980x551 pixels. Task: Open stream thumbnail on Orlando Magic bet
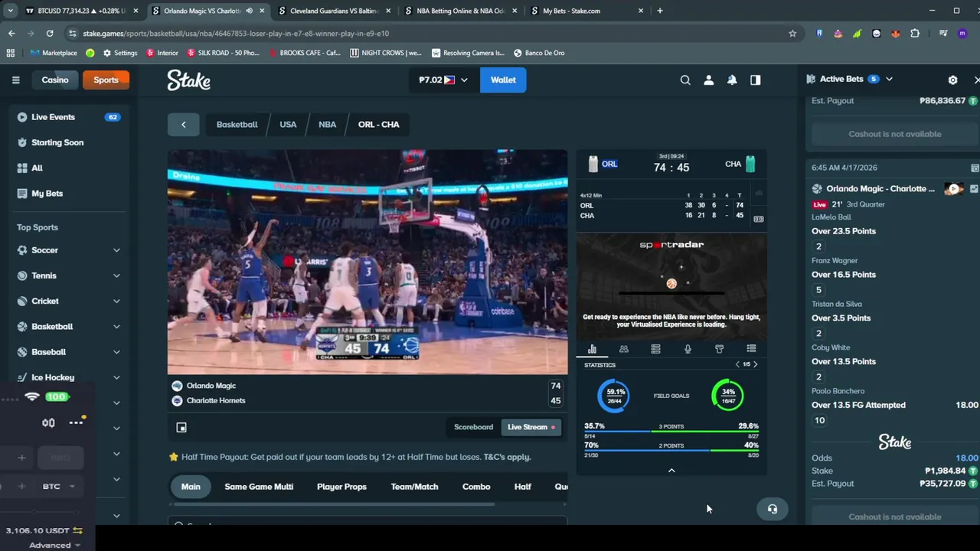(x=954, y=188)
